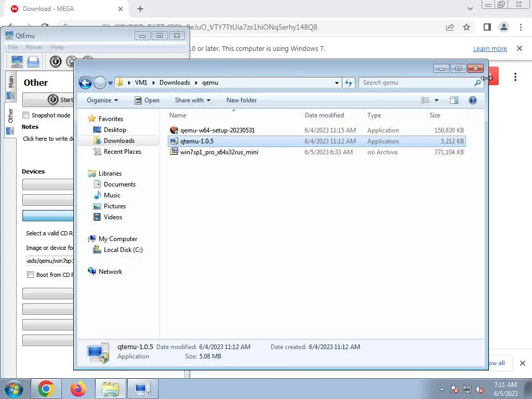The image size is (532, 399).
Task: Click the Chrome share page icon
Action: 450,27
